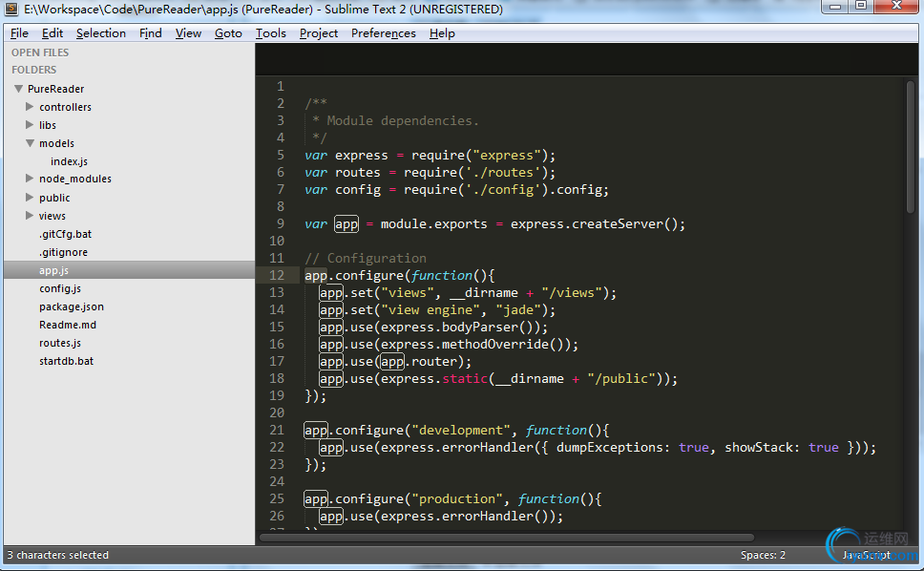Open routes.js in the sidebar

pos(60,343)
